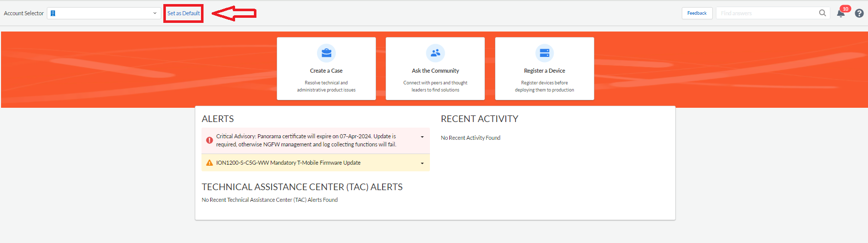Click Register devices before deploying description
Viewport: 868px width, 243px height.
[x=544, y=86]
